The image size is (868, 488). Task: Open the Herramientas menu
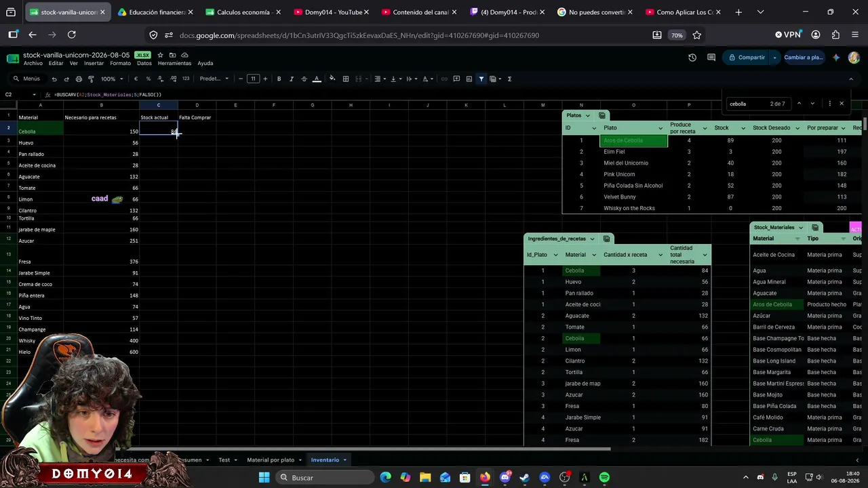174,63
